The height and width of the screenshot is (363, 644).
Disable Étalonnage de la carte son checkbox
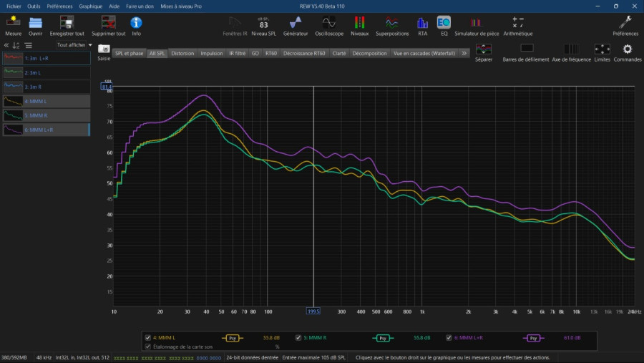[148, 347]
